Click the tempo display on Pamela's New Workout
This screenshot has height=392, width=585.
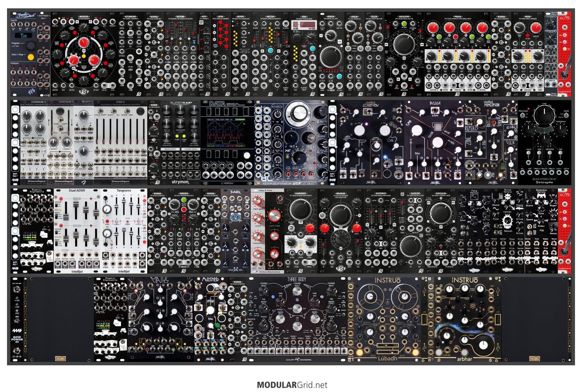click(23, 35)
